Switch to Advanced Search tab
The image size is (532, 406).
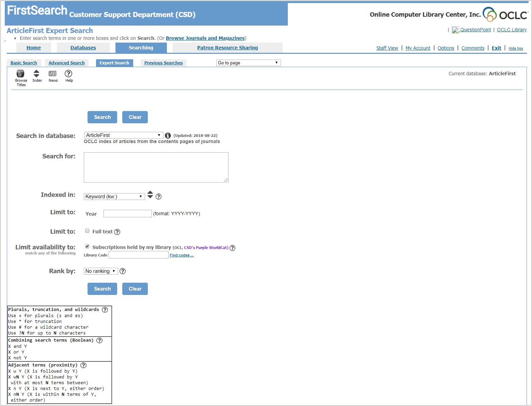[x=66, y=63]
